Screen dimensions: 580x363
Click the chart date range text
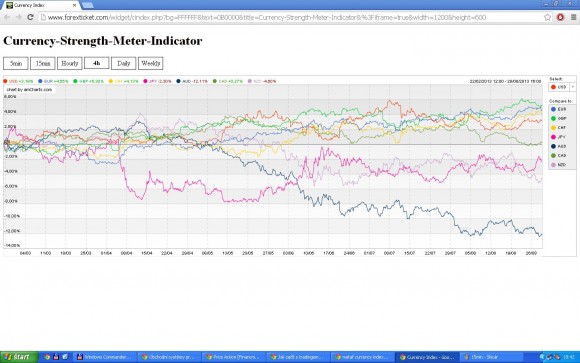(x=505, y=81)
